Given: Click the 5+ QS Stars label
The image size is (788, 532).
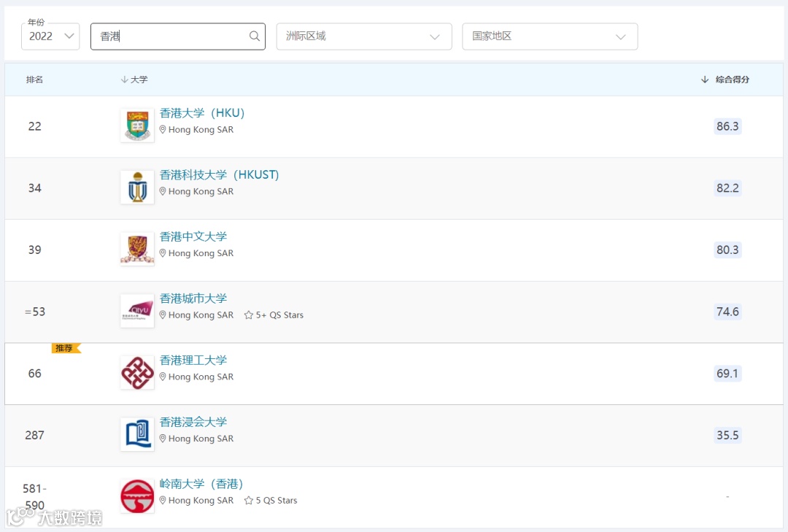Looking at the screenshot, I should point(279,315).
